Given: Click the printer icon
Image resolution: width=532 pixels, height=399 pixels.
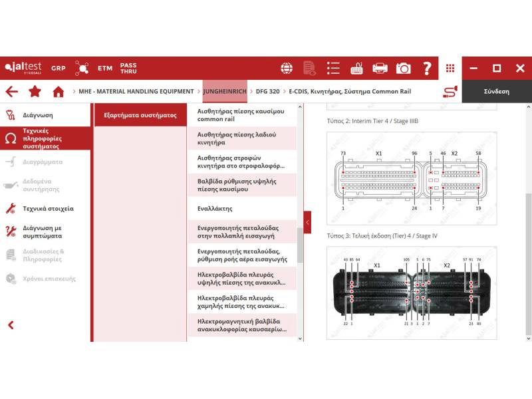Looking at the screenshot, I should (x=380, y=68).
